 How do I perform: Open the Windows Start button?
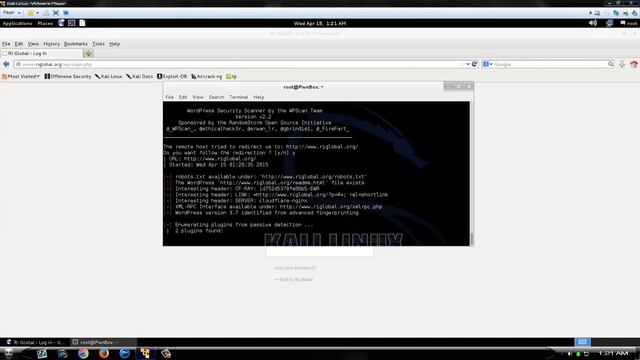(8, 353)
